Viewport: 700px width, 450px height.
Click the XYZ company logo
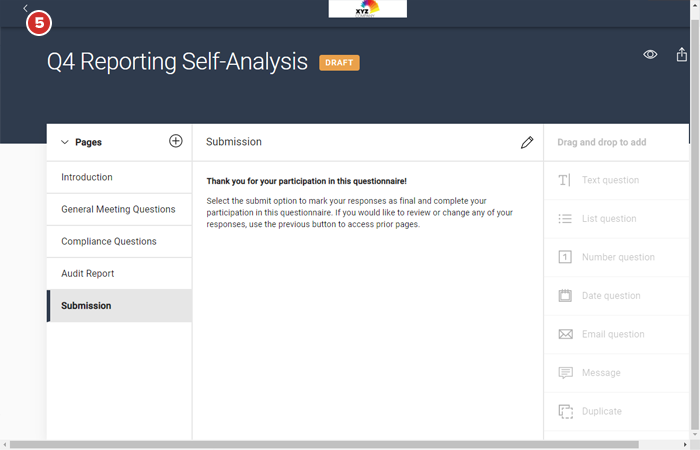pos(367,9)
